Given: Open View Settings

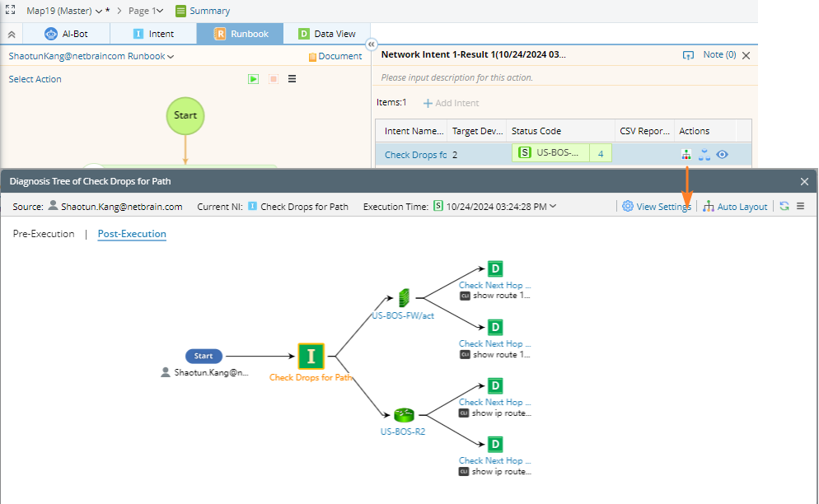Looking at the screenshot, I should 656,207.
